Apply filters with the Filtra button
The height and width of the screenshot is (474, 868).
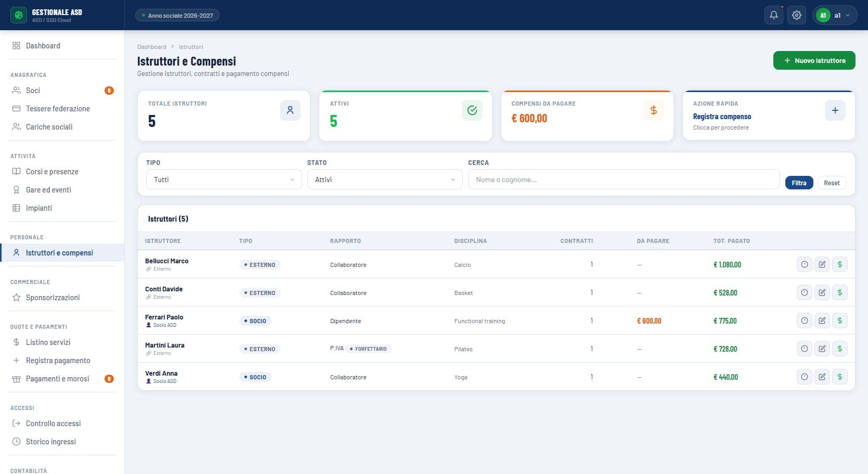pyautogui.click(x=799, y=183)
